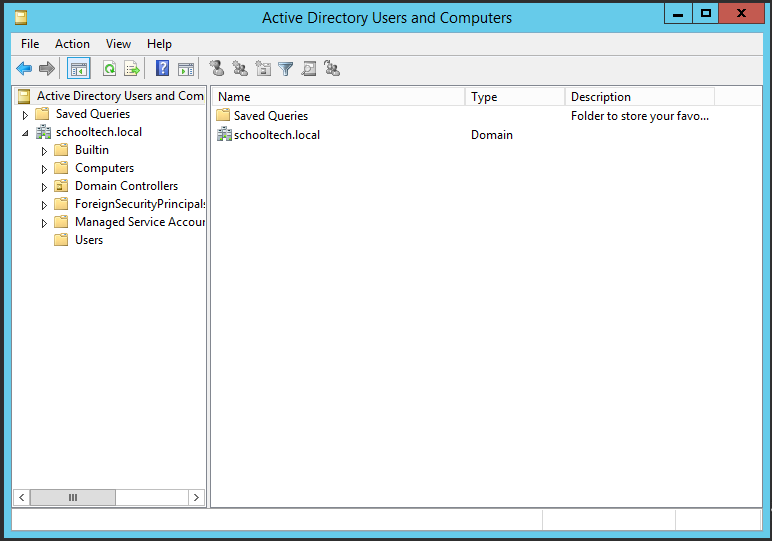This screenshot has height=541, width=772.
Task: Expand the Builtin tree node
Action: (44, 151)
